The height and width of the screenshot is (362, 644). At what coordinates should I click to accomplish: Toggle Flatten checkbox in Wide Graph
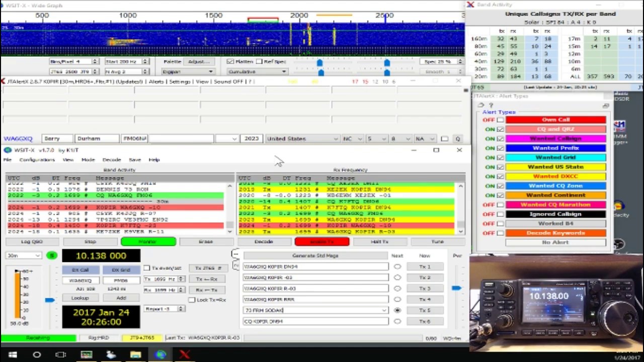tap(230, 61)
